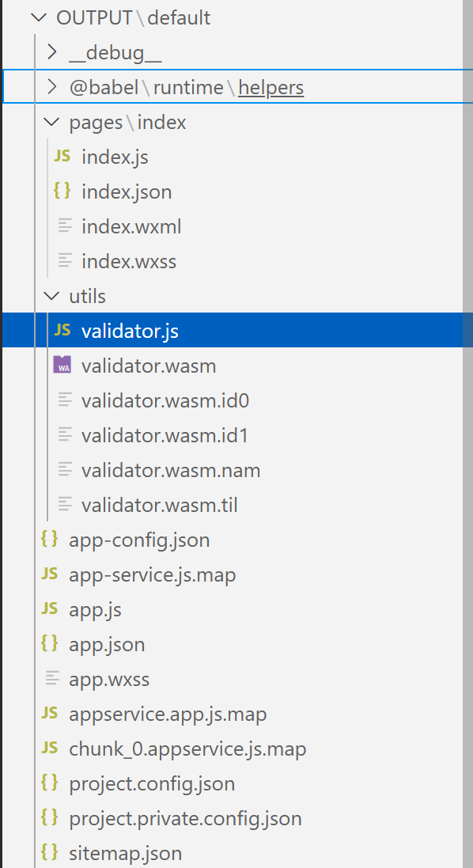Viewport: 473px width, 868px height.
Task: Select chunk_0.appservice.js.map in tree
Action: tap(187, 749)
